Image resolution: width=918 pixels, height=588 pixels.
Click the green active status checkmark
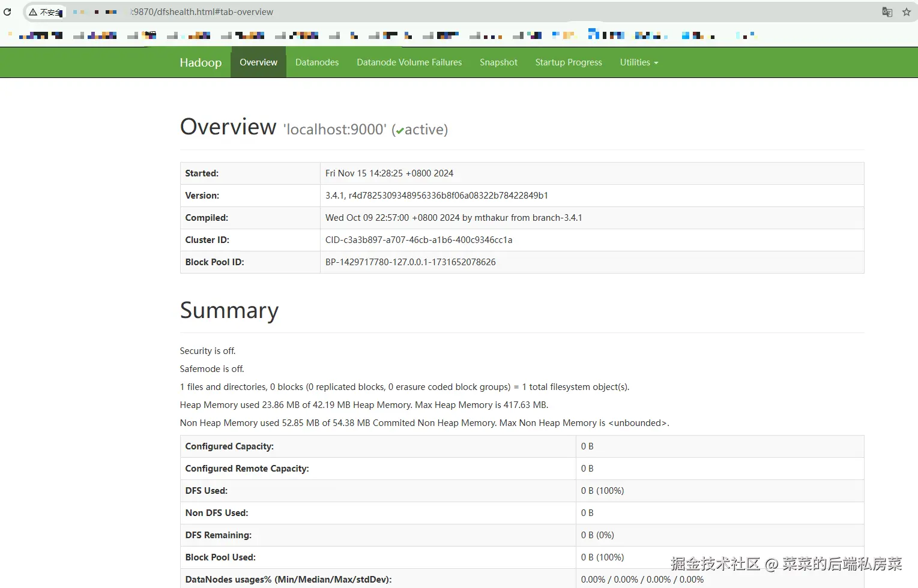coord(399,130)
